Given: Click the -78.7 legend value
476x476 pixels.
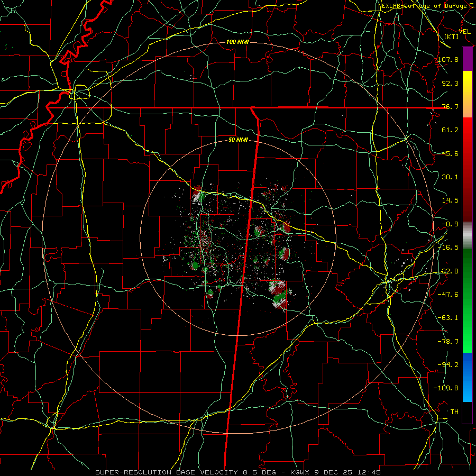Looking at the screenshot, I should pos(448,342).
